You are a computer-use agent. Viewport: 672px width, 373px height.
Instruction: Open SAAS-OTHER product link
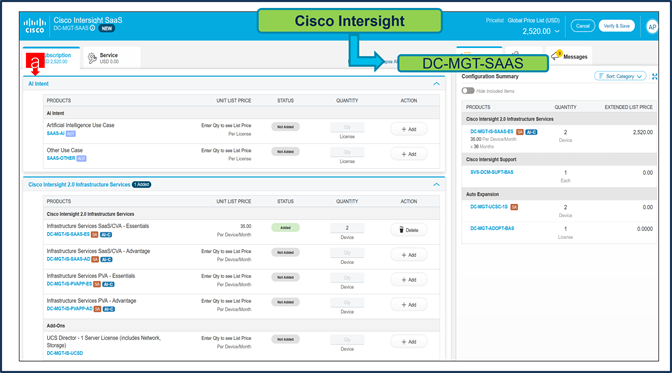[61, 159]
